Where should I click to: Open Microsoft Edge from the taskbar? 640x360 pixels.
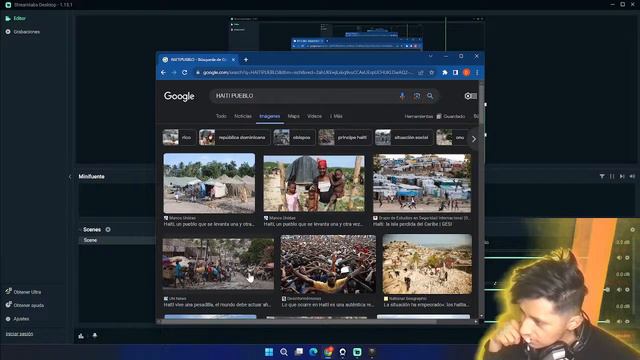click(x=313, y=352)
